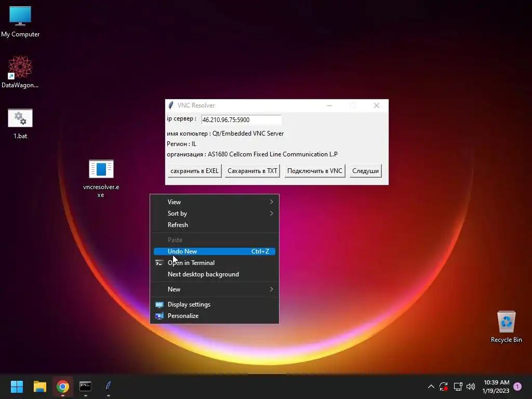Click the Sort by submenu chevron

click(271, 214)
